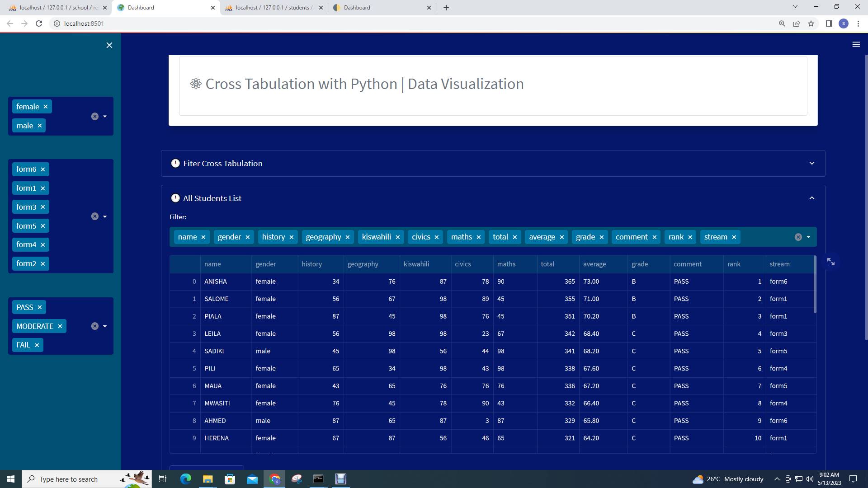Viewport: 868px width, 488px height.
Task: Click the share icon in the browser toolbar
Action: point(796,23)
